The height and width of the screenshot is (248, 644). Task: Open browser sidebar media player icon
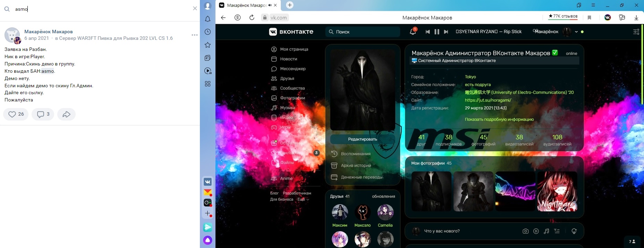pos(207,71)
